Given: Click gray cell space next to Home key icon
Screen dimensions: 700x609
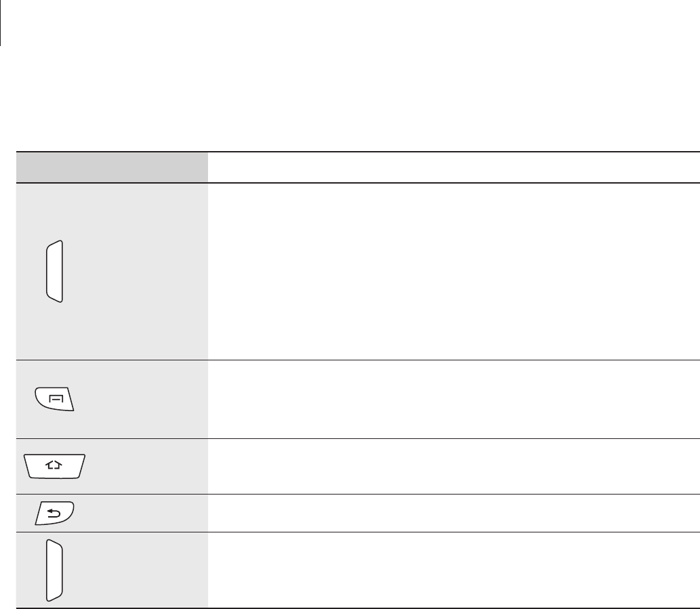Looking at the screenshot, I should tap(147, 466).
